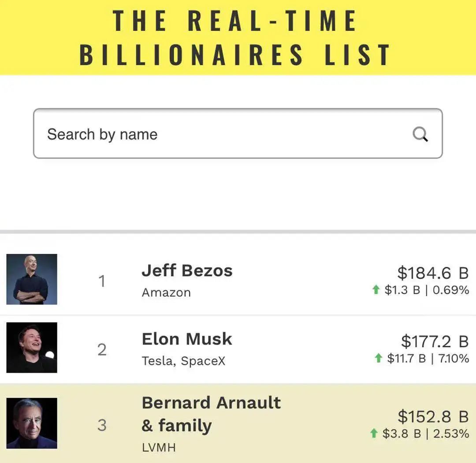The height and width of the screenshot is (463, 476).
Task: Click green up arrow beside $3.8 B
Action: (374, 433)
